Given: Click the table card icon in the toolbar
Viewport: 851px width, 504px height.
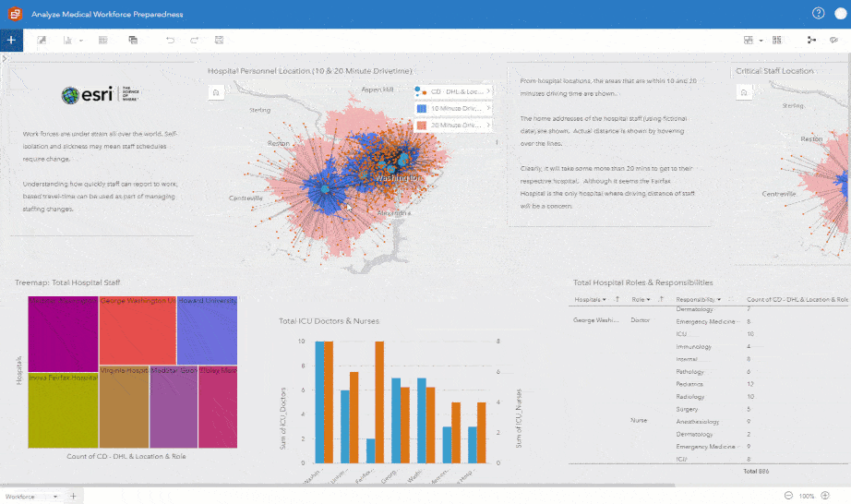Looking at the screenshot, I should (102, 40).
